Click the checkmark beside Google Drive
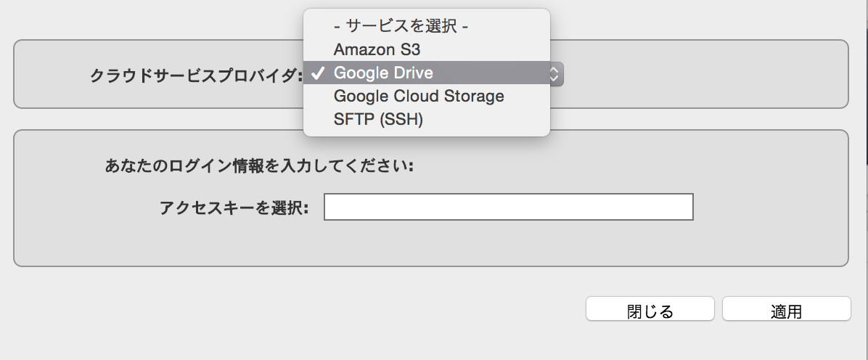Screen dimensions: 868x360 (319, 73)
